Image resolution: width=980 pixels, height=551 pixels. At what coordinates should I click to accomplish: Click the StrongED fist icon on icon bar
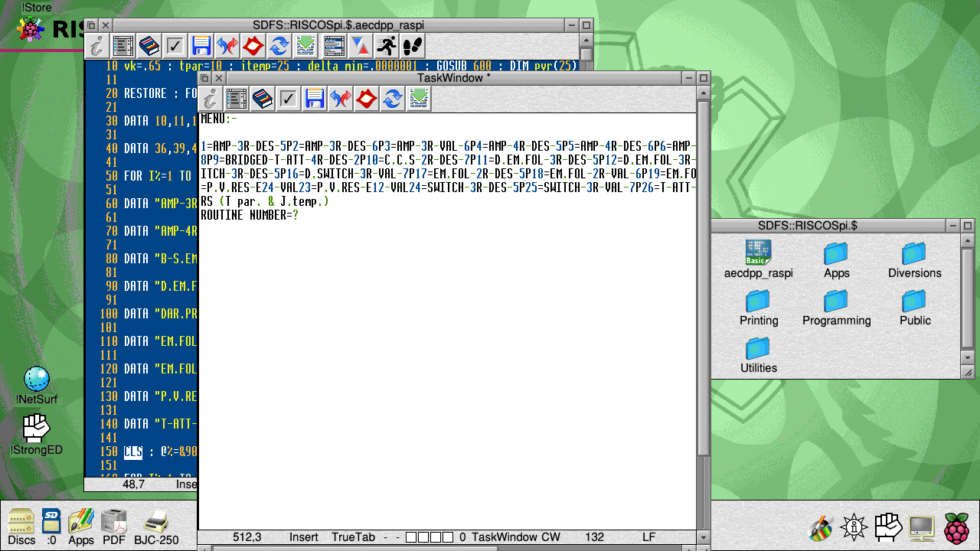tap(887, 527)
